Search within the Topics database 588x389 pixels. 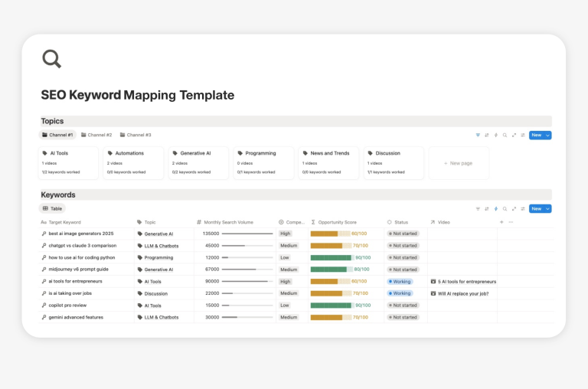(x=505, y=135)
